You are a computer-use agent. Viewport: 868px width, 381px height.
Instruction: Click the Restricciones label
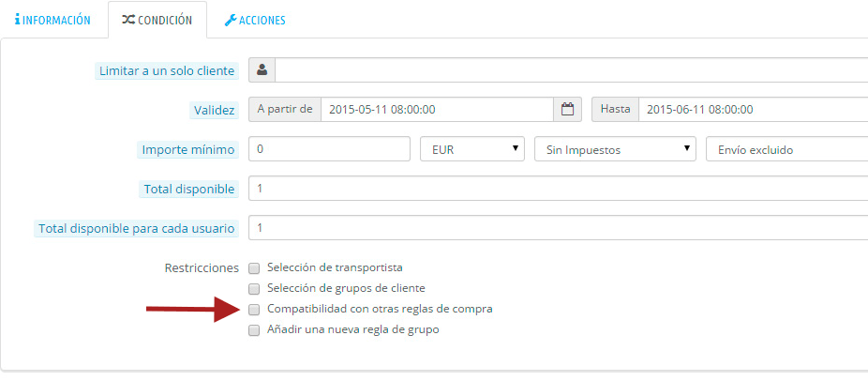202,267
